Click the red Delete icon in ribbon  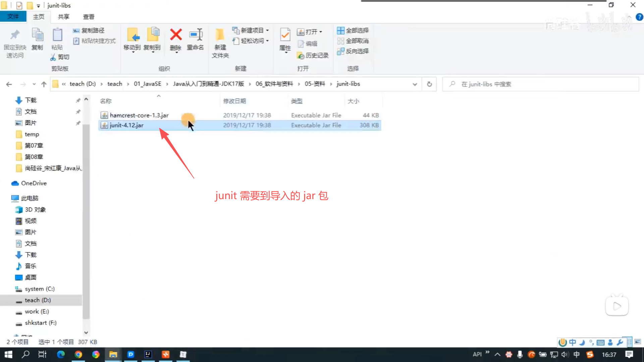175,35
